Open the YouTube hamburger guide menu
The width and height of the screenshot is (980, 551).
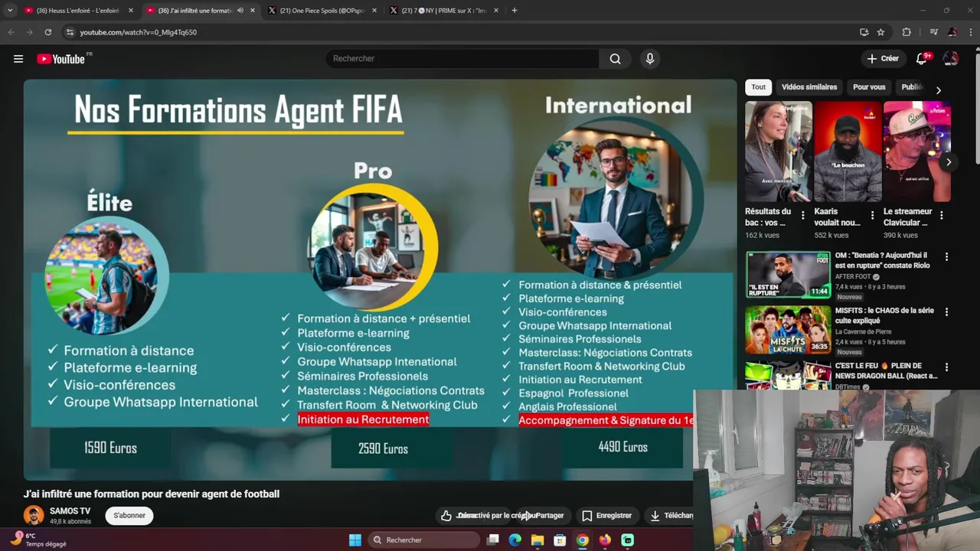(18, 59)
